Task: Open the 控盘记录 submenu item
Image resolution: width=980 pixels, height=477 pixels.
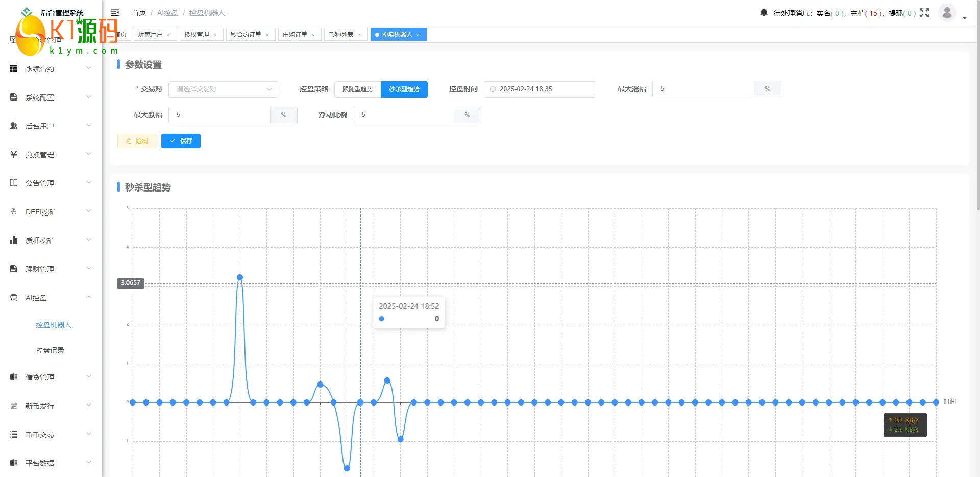Action: tap(50, 350)
